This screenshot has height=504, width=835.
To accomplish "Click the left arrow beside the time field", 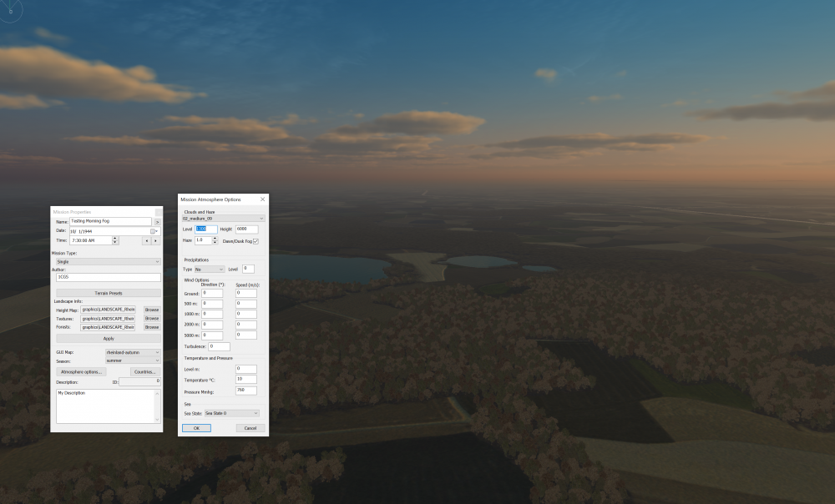I will pyautogui.click(x=146, y=240).
